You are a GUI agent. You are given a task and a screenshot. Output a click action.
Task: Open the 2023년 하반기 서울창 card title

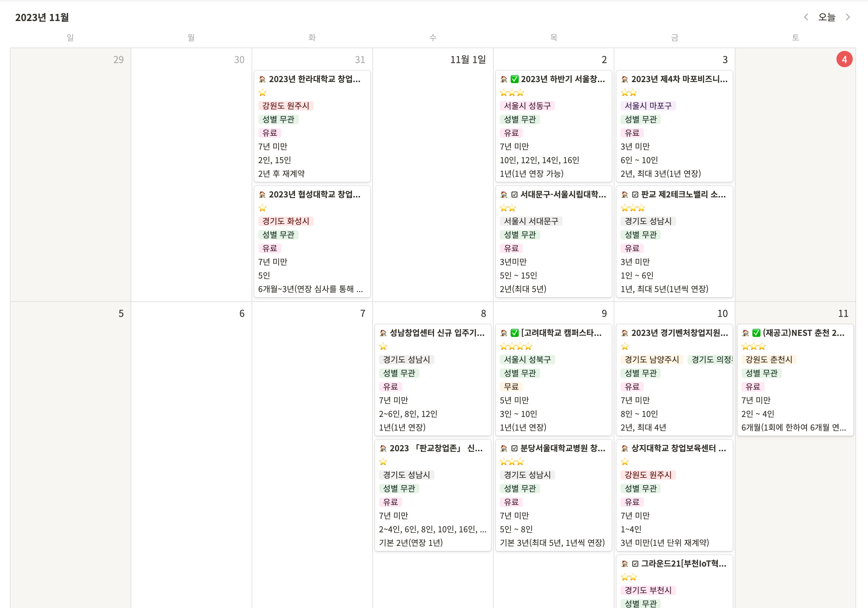point(563,79)
